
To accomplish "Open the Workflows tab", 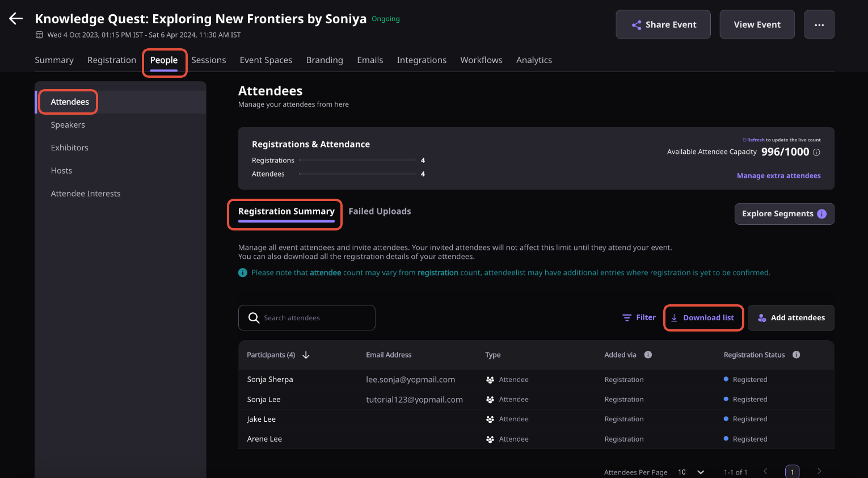I will point(481,60).
